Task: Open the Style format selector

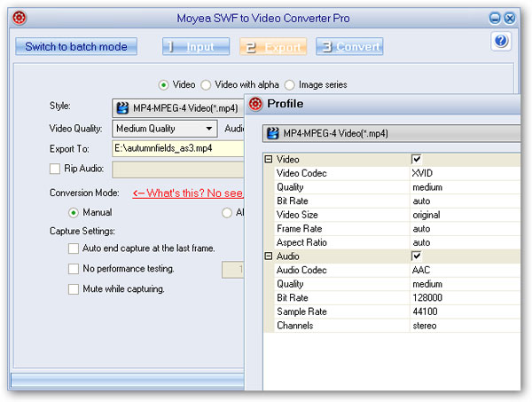Action: [178, 108]
